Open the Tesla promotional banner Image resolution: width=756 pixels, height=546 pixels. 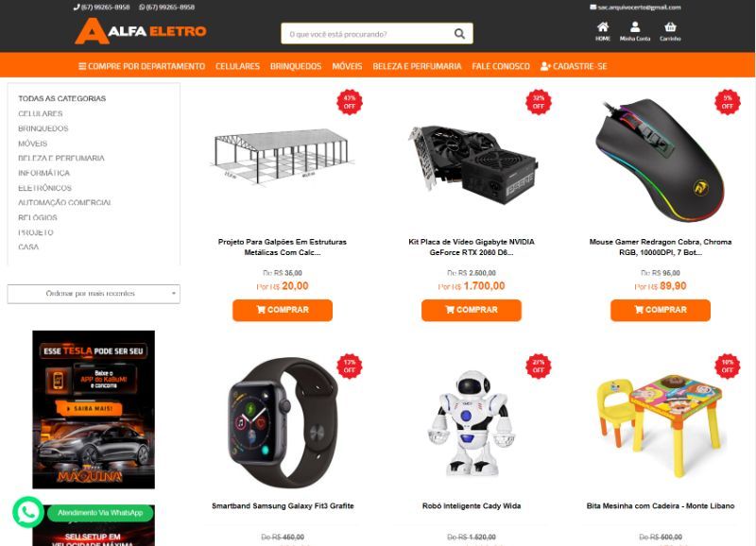[94, 410]
